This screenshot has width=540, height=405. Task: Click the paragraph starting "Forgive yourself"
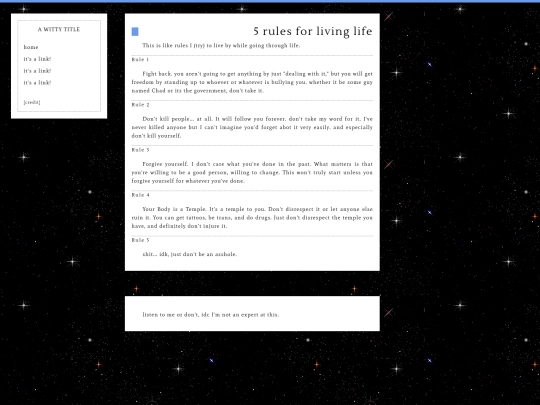pos(252,173)
